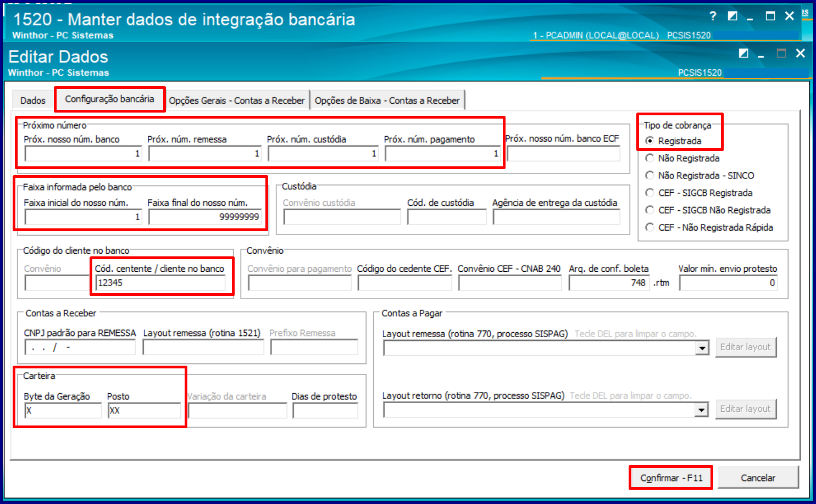Click the Código do cedente CEF field

(x=404, y=283)
